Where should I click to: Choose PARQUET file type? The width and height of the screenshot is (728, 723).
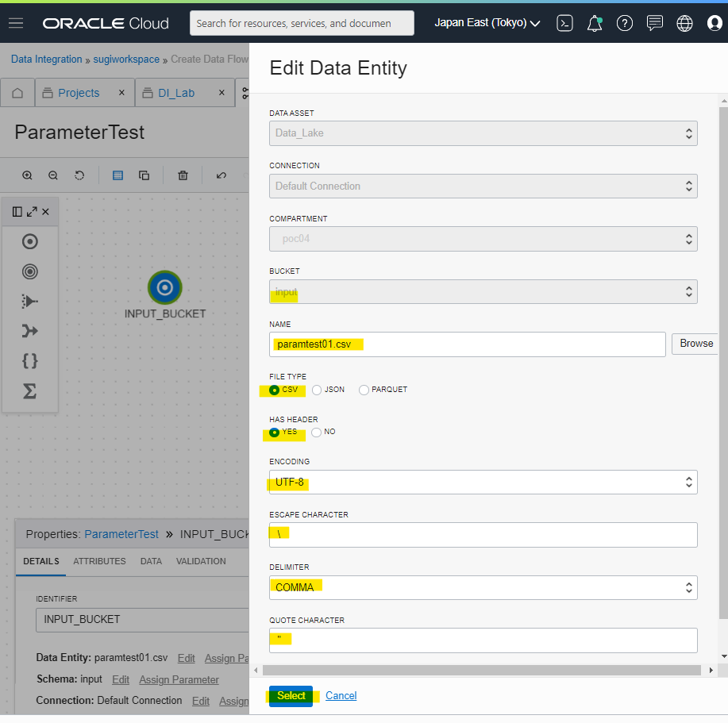pyautogui.click(x=364, y=390)
